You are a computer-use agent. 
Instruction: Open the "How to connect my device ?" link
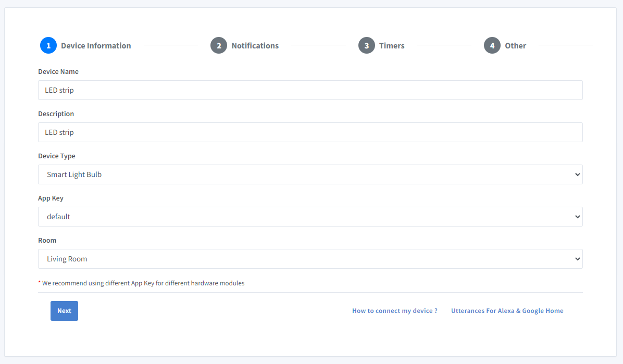[x=394, y=311]
